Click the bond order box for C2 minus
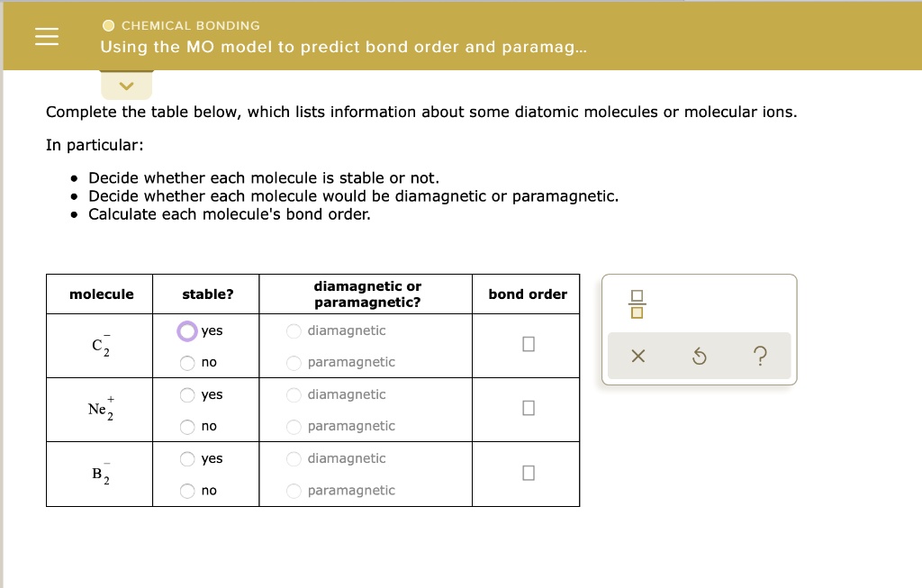Screen dimensions: 922x588 click(528, 344)
